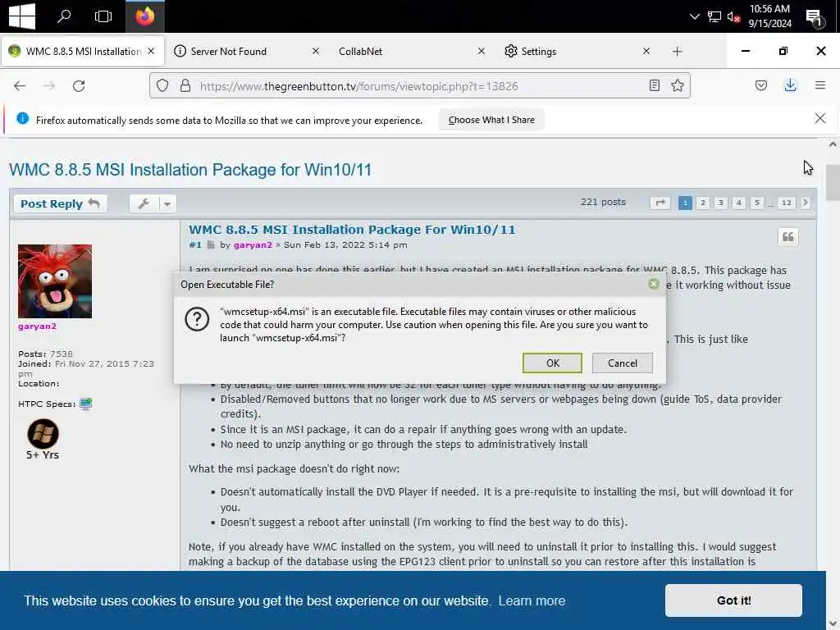
Task: Click garyan2 avatar image
Action: pyautogui.click(x=55, y=281)
